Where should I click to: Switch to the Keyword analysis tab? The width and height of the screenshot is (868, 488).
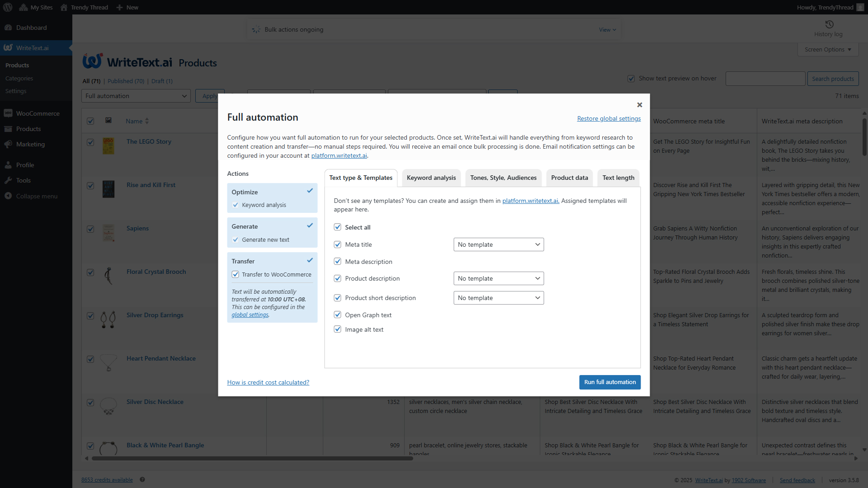click(430, 178)
